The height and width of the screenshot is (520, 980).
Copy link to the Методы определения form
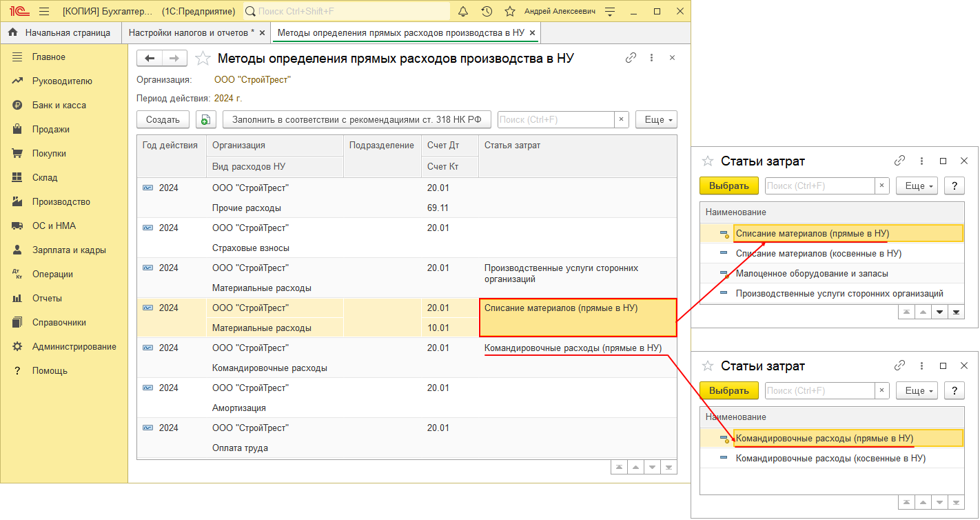(631, 58)
